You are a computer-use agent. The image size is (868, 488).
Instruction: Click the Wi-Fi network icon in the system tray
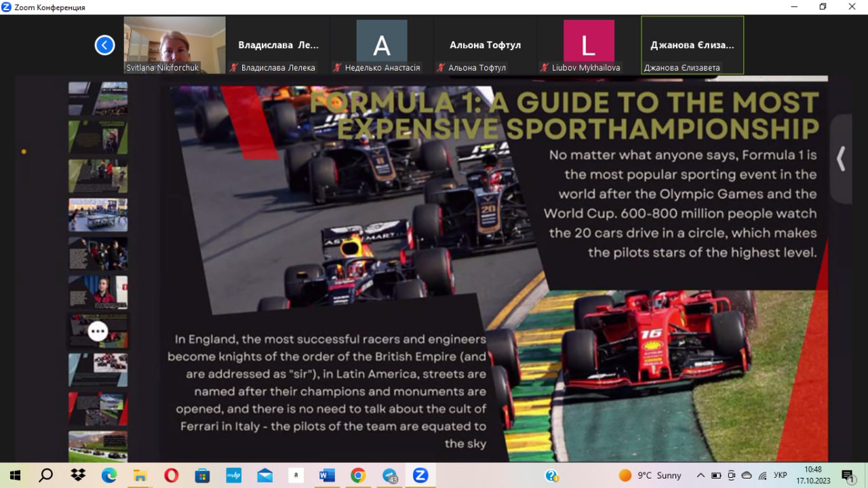[x=762, y=476]
